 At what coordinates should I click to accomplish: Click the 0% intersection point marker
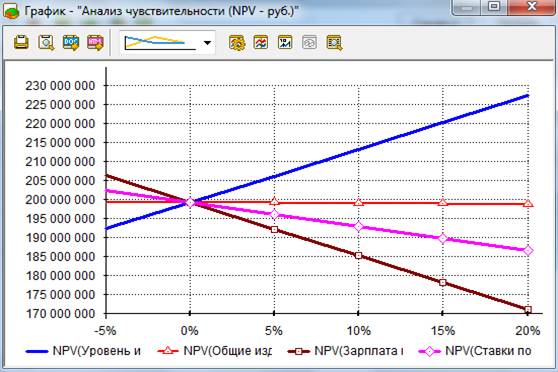[x=190, y=202]
